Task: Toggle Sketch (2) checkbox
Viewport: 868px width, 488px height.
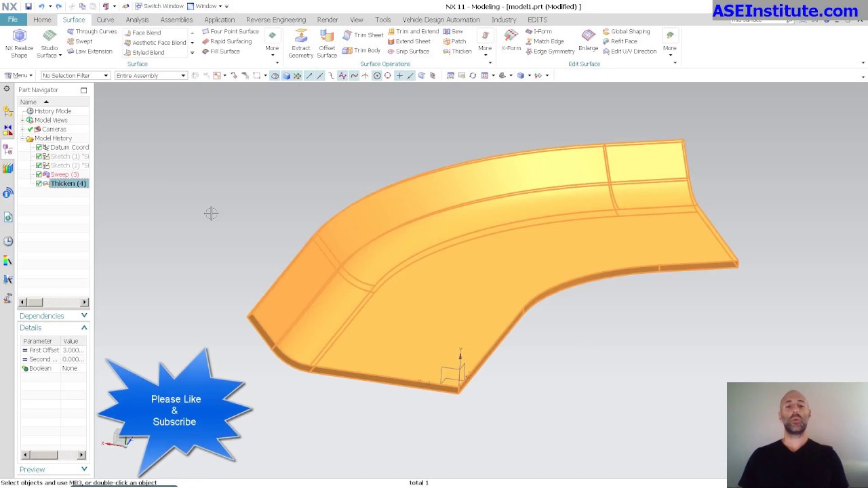Action: (x=39, y=165)
